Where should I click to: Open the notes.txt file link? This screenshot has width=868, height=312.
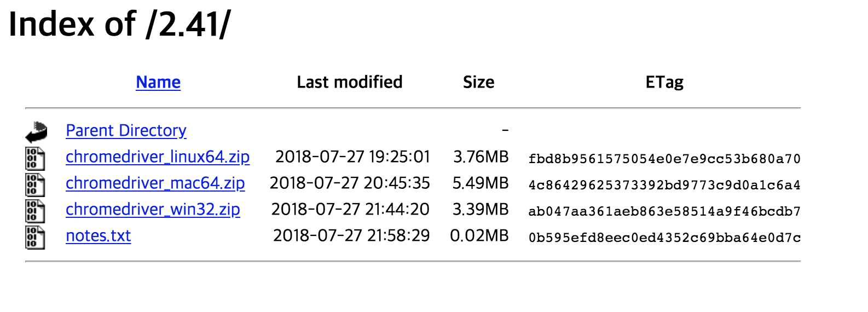coord(99,235)
